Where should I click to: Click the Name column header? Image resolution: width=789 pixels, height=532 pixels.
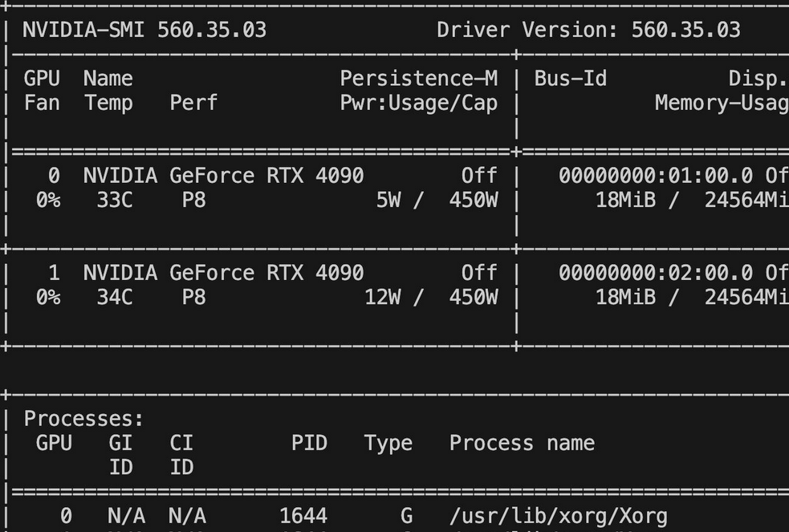[108, 79]
